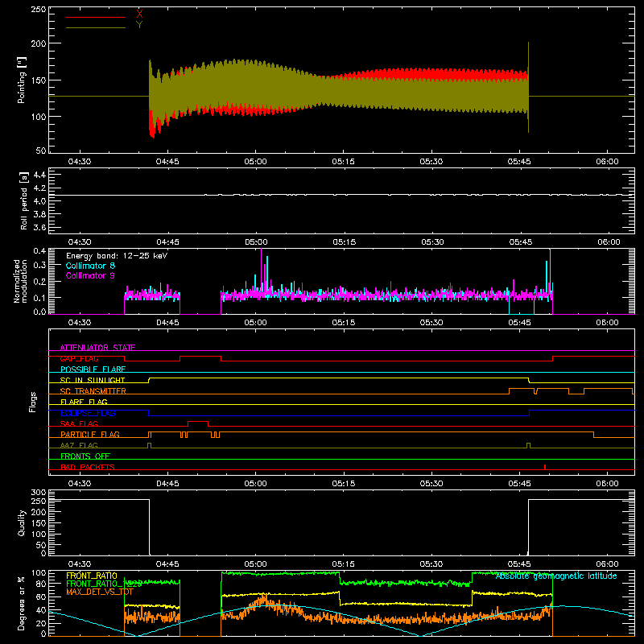Click the 'Absolute geomagnetic latitude' label

point(556,576)
